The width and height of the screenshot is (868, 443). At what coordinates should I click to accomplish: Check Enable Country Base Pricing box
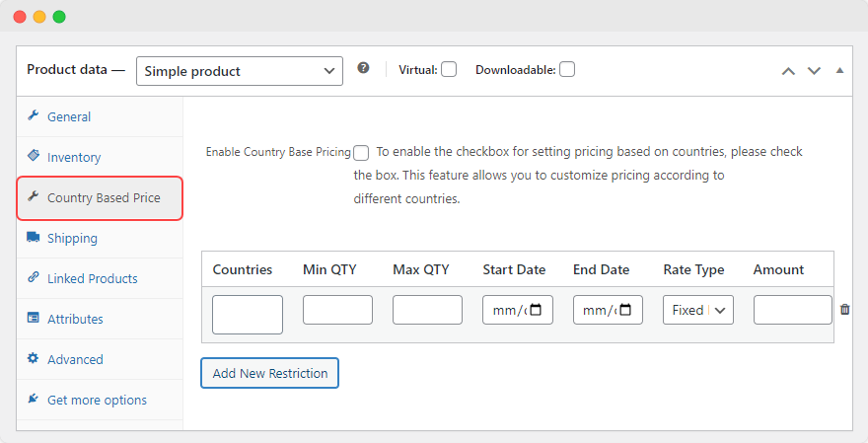point(361,153)
